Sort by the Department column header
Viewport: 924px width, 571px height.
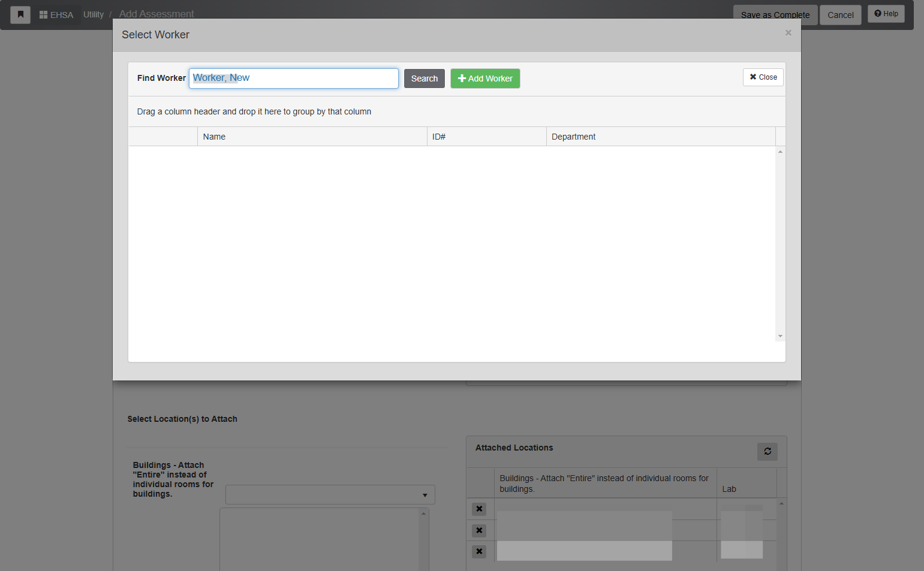click(661, 137)
